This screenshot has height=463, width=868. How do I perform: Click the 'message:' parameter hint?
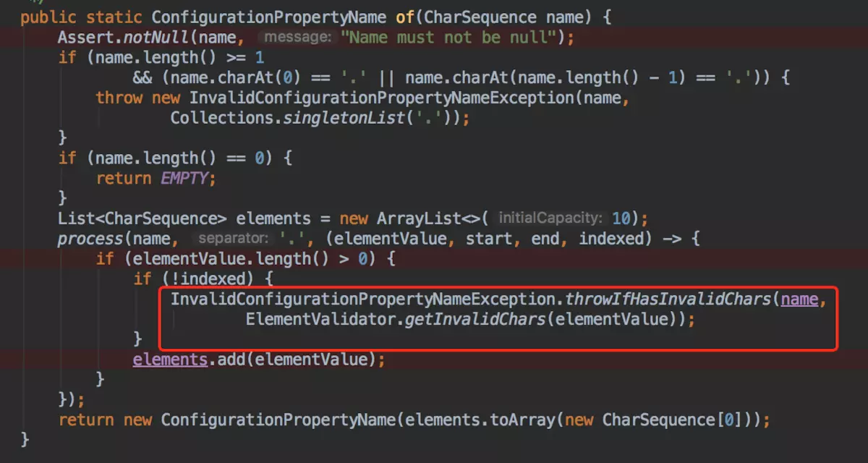coord(298,38)
